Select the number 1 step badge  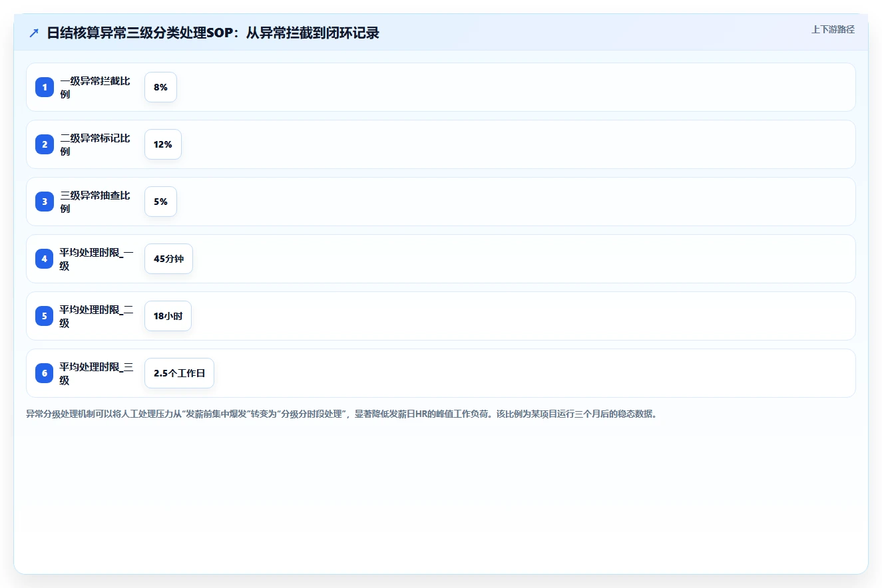[x=45, y=87]
